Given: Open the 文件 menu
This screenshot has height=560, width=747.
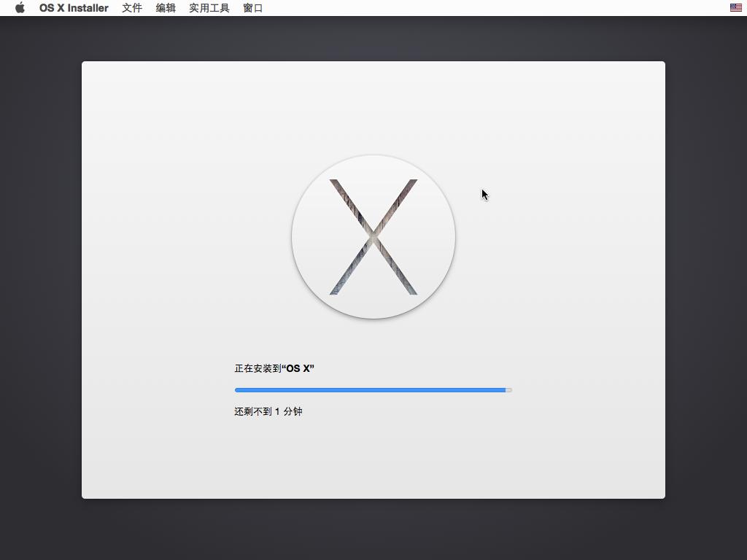Looking at the screenshot, I should [132, 8].
